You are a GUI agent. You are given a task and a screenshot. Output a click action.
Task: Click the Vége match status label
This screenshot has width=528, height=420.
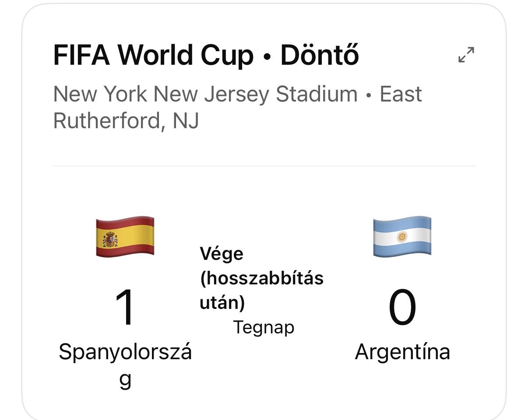coord(222,254)
